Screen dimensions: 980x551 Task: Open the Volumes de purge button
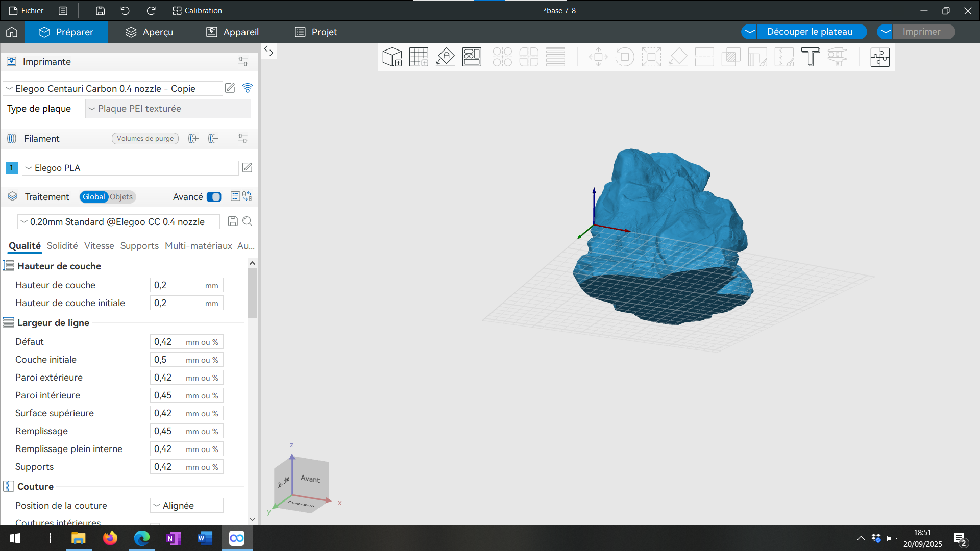[x=145, y=139]
